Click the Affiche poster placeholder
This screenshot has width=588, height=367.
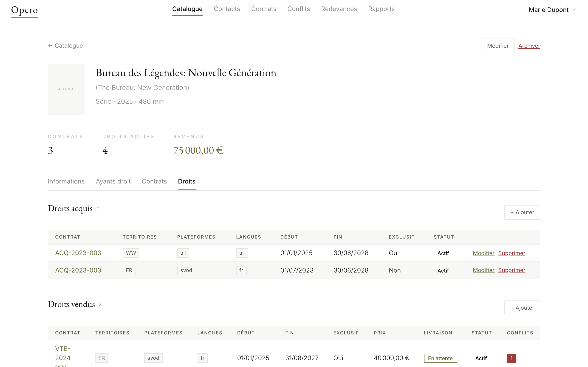tap(66, 89)
